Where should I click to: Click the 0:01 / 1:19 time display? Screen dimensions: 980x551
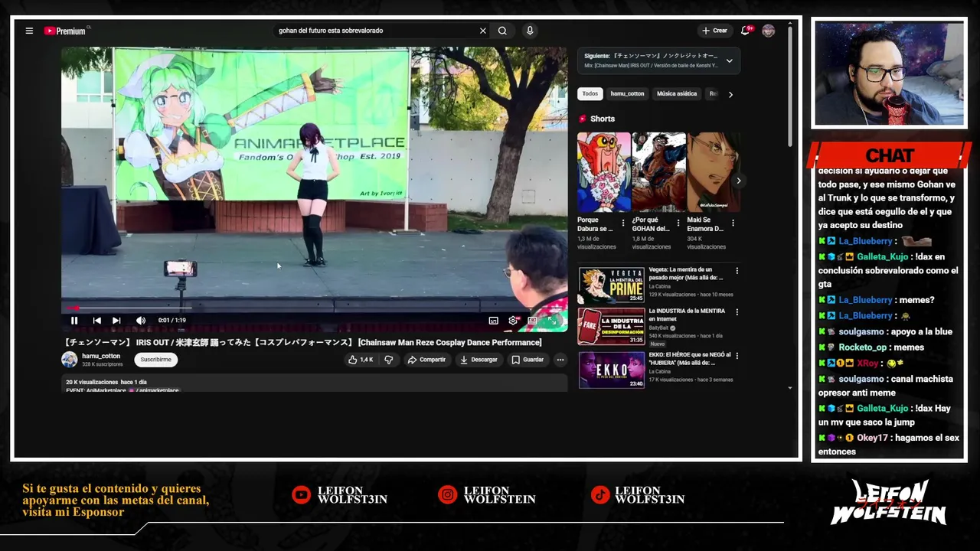(172, 321)
